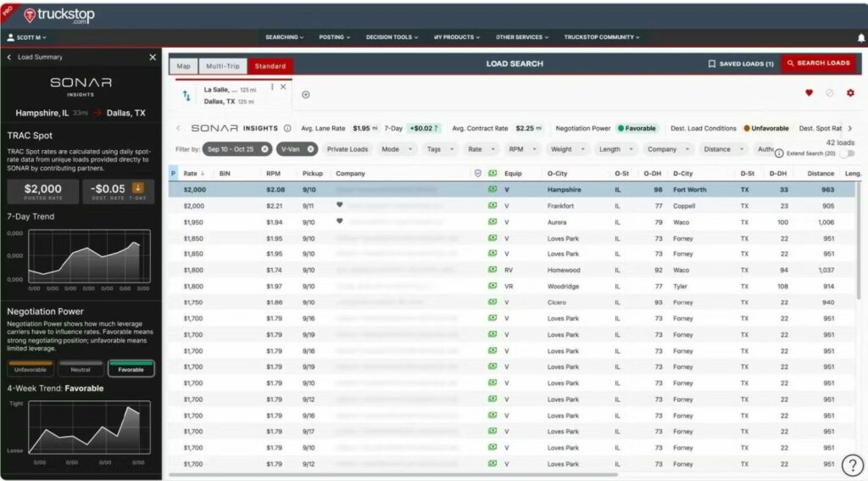The image size is (868, 481).
Task: Open the Scott M user dropdown
Action: coord(26,37)
